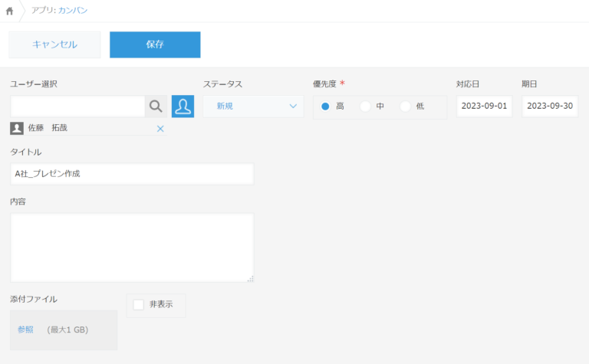Viewport: 589px width, 364px height.
Task: Open the user picker via blue person icon
Action: point(183,107)
